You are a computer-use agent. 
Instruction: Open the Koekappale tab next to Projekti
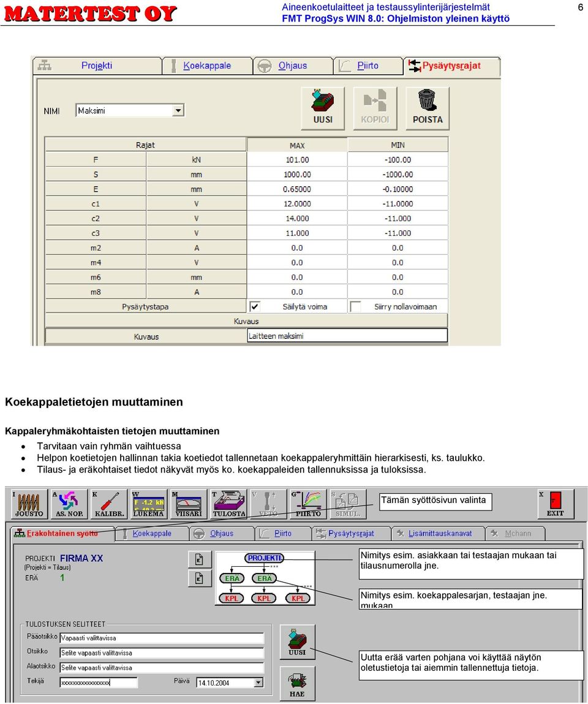[207, 66]
